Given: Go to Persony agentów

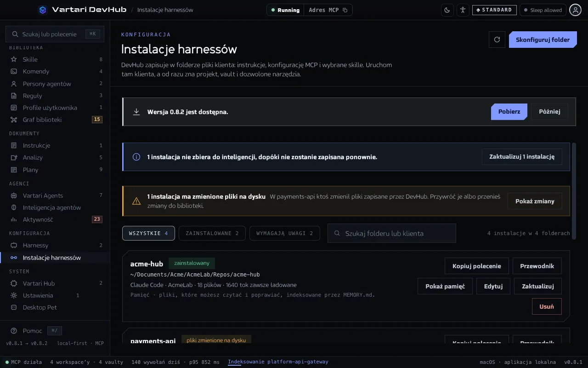Looking at the screenshot, I should [x=55, y=84].
